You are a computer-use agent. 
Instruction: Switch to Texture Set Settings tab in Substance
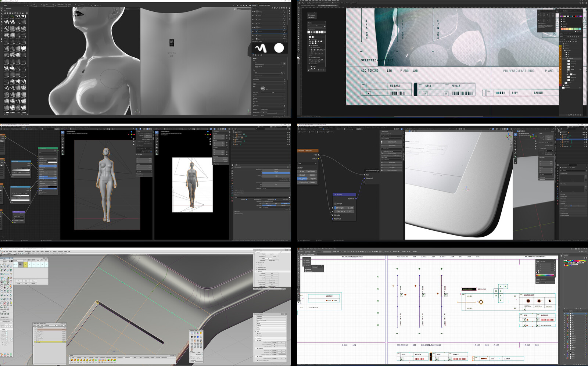click(x=264, y=5)
